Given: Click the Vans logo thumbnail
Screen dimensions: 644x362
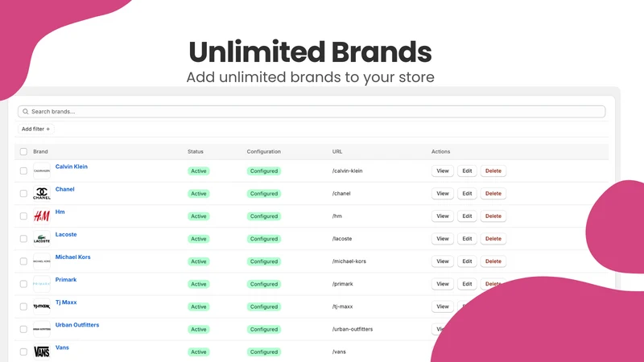Looking at the screenshot, I should 42,352.
